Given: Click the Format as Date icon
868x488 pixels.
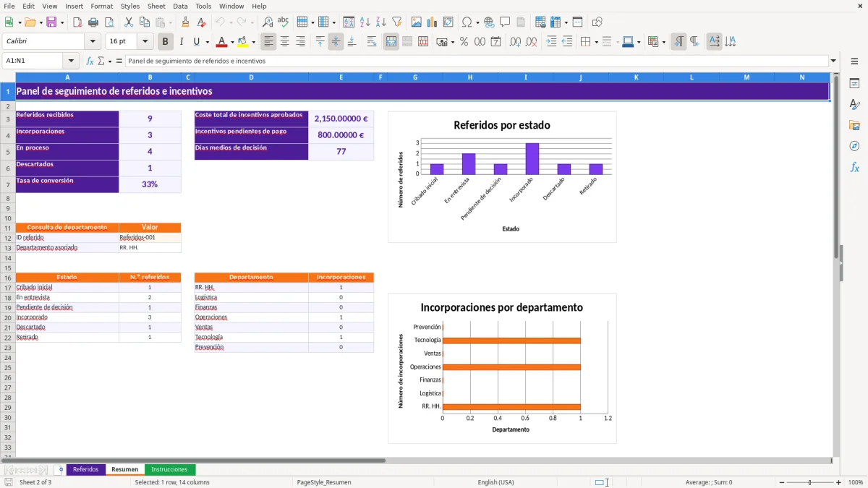Looking at the screenshot, I should coord(495,42).
